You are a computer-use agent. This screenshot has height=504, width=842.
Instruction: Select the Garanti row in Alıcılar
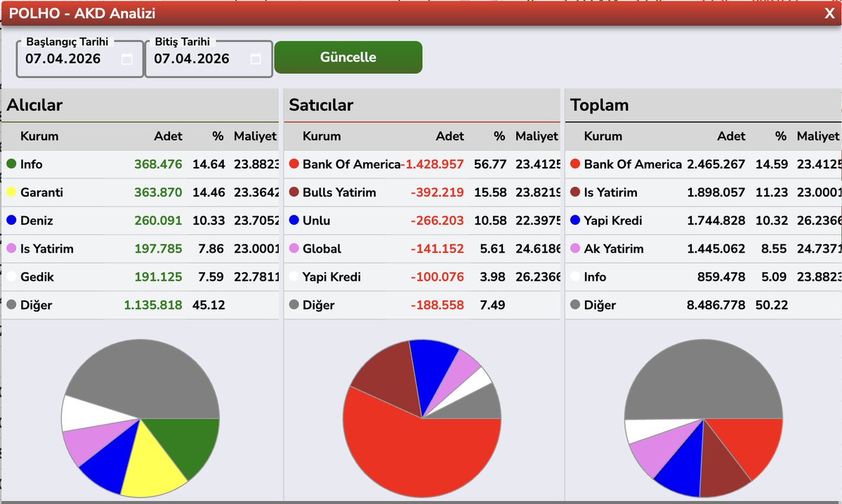[140, 192]
